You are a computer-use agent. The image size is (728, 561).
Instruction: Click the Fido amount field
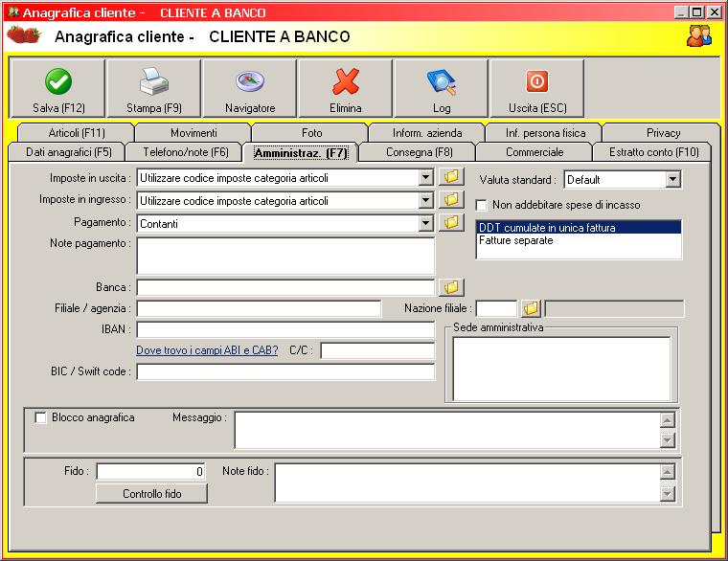[x=151, y=471]
